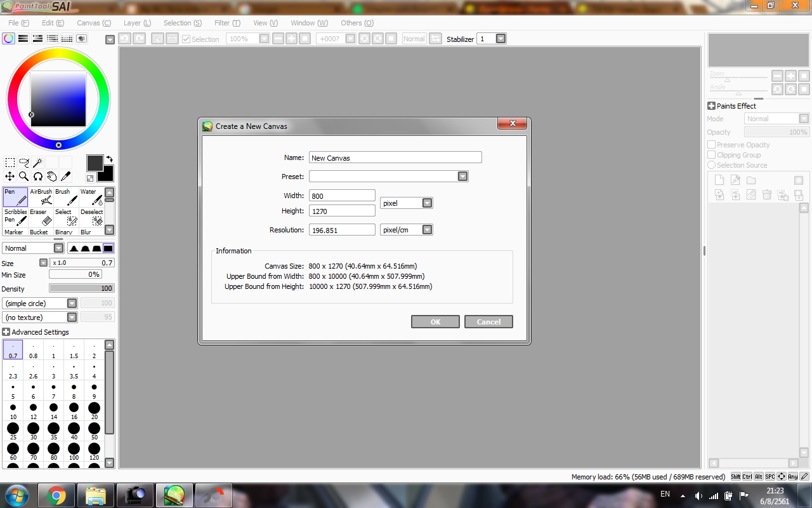Open the Layer menu
The image size is (812, 508).
(137, 23)
